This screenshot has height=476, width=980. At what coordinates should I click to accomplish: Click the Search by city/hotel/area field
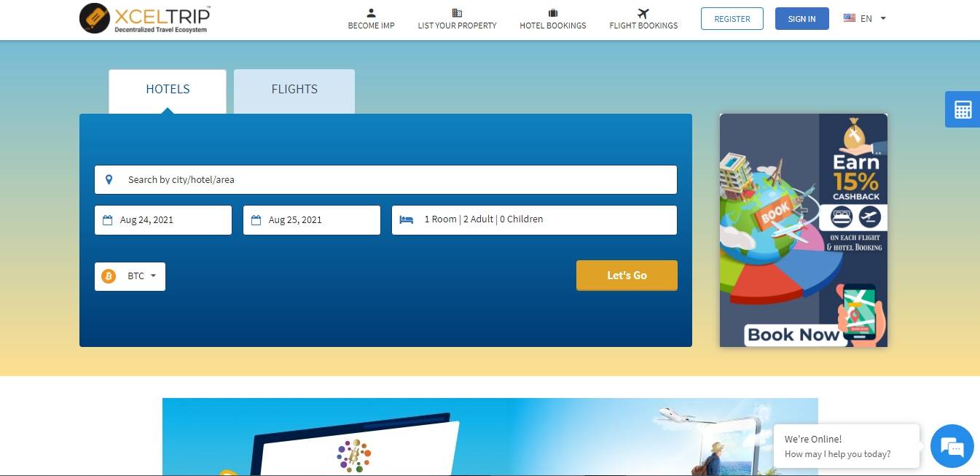(385, 179)
